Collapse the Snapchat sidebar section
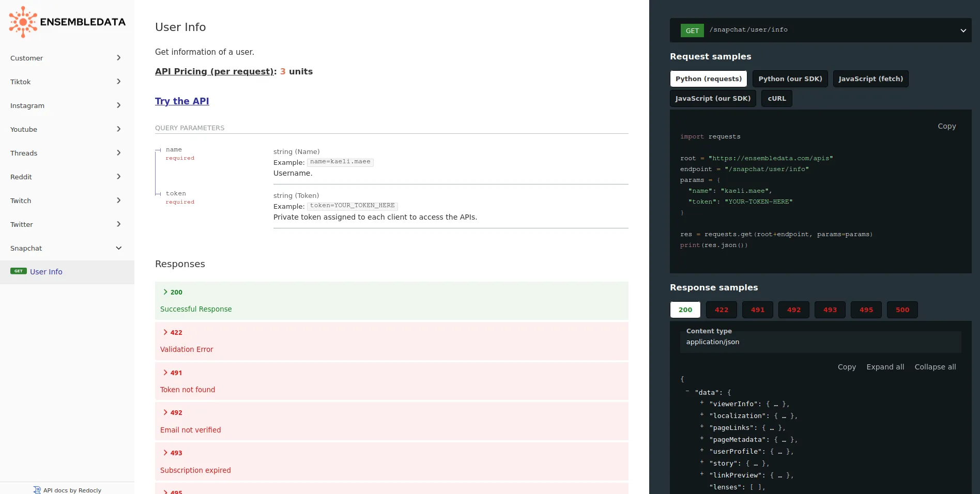This screenshot has height=494, width=980. tap(67, 248)
